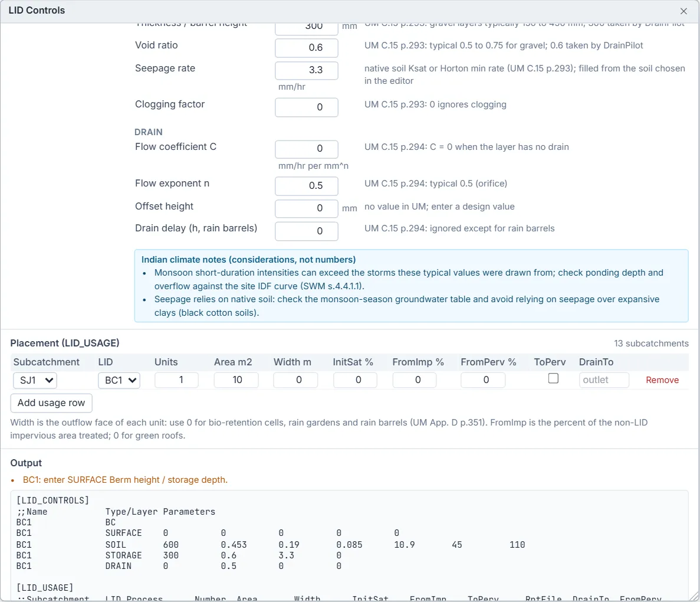The image size is (700, 602).
Task: Edit the InitSat % field
Action: click(x=355, y=380)
